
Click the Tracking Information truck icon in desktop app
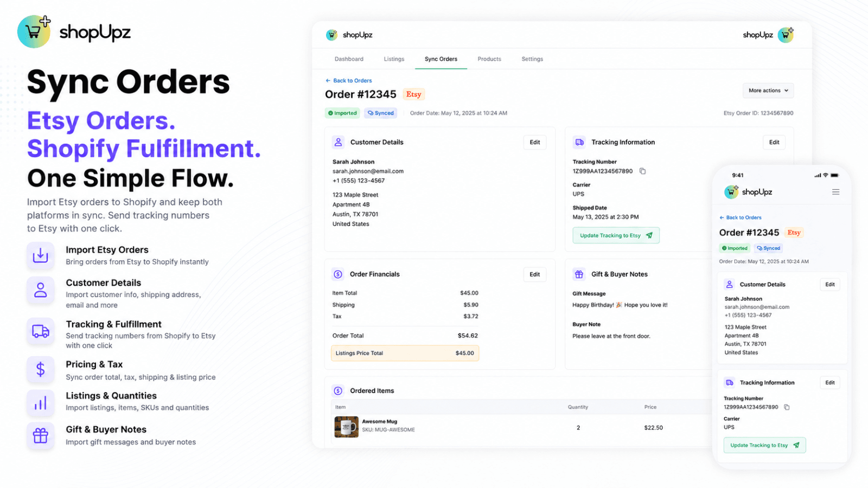point(579,142)
